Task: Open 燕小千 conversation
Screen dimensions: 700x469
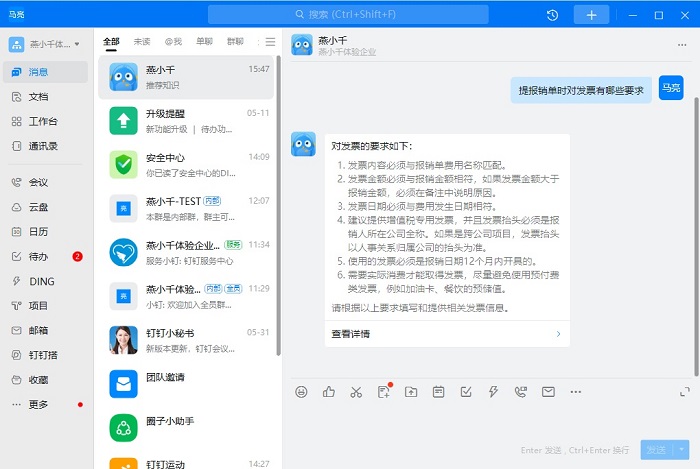Action: 186,77
